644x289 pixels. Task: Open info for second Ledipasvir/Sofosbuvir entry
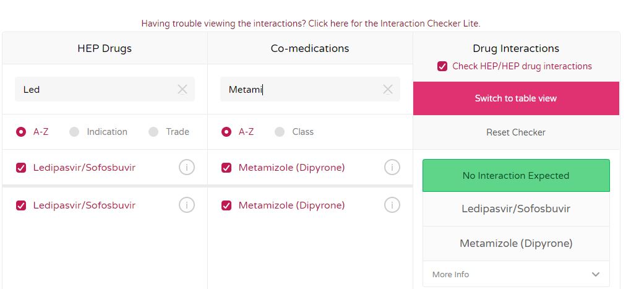coord(186,205)
